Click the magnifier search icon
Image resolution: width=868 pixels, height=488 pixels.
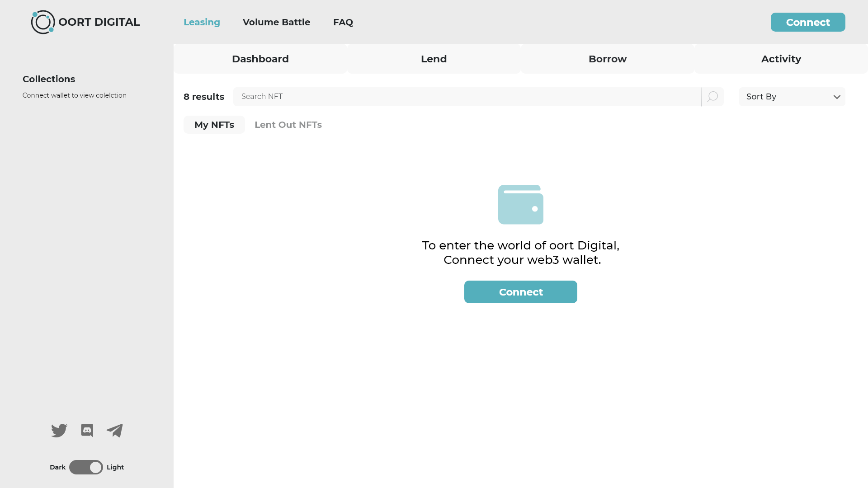click(x=712, y=97)
